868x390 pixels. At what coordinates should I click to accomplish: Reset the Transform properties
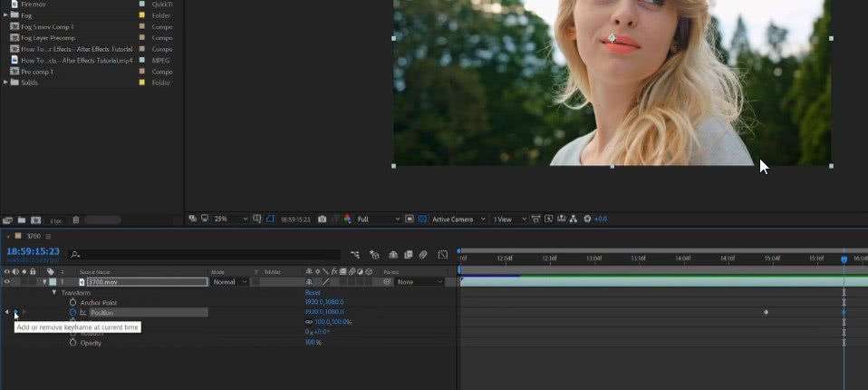pyautogui.click(x=313, y=292)
